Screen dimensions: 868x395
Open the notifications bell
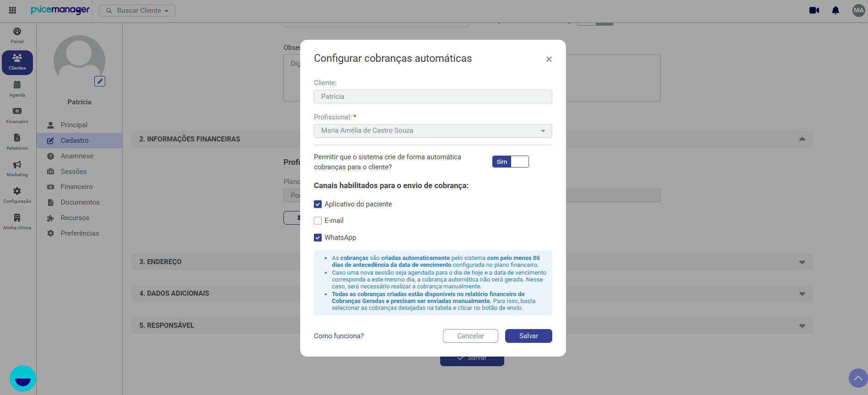tap(836, 10)
